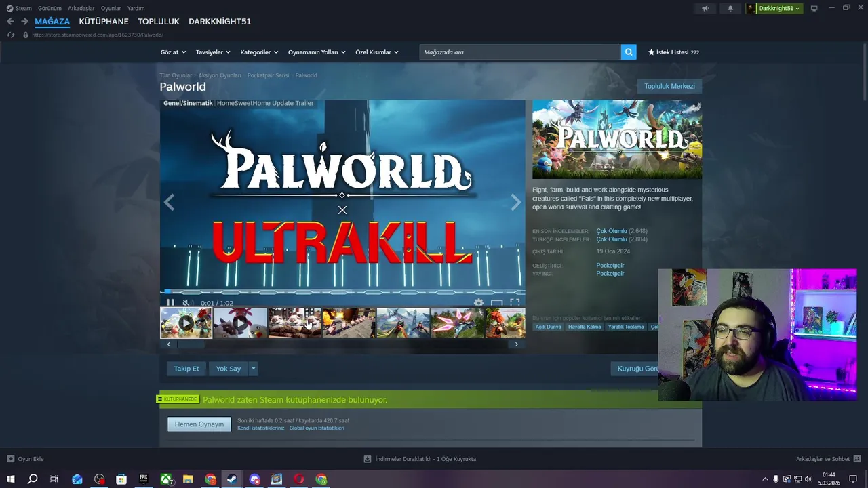Image resolution: width=868 pixels, height=488 pixels.
Task: Unmute the trailer with the speaker icon
Action: click(x=188, y=302)
